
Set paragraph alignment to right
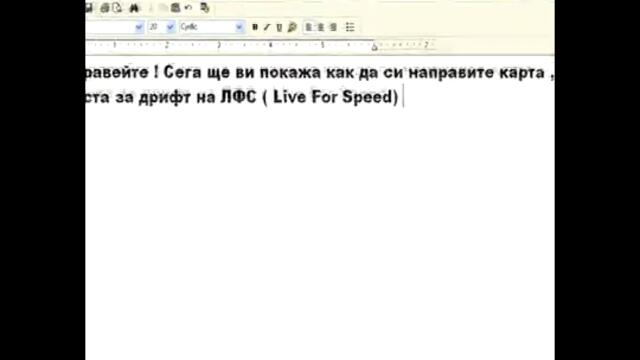[x=333, y=27]
